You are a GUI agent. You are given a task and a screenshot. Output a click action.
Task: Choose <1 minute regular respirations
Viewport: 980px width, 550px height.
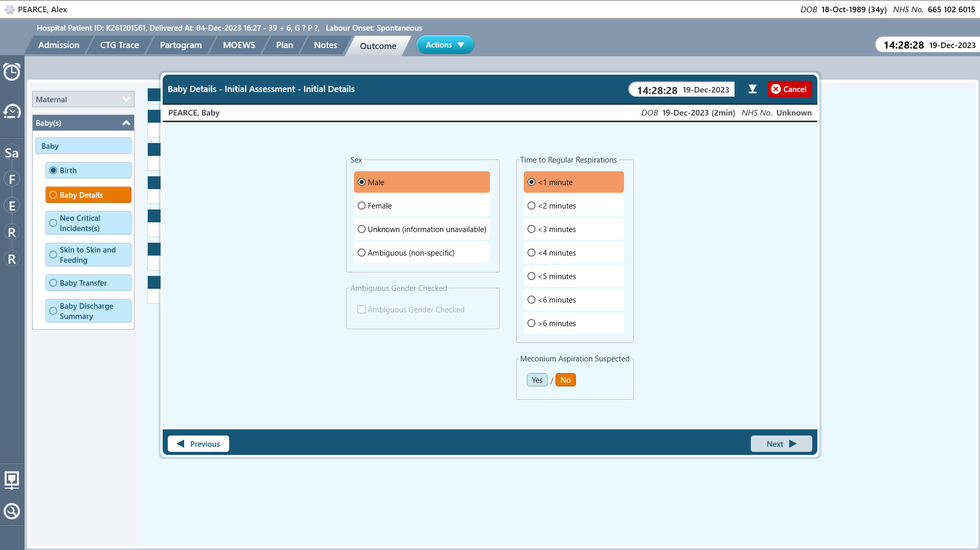pos(573,182)
